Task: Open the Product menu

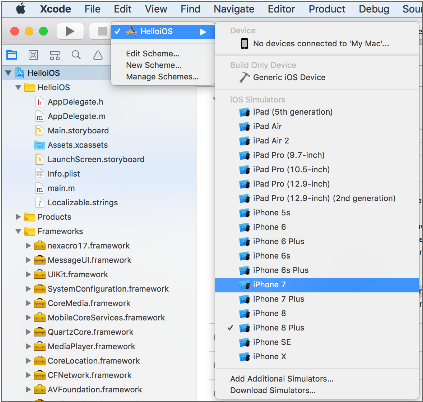Action: pyautogui.click(x=327, y=9)
